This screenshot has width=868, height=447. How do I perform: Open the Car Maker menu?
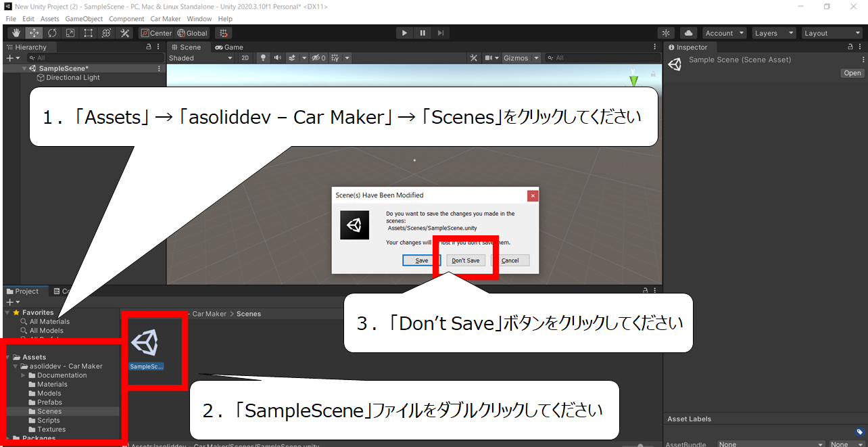pos(166,19)
